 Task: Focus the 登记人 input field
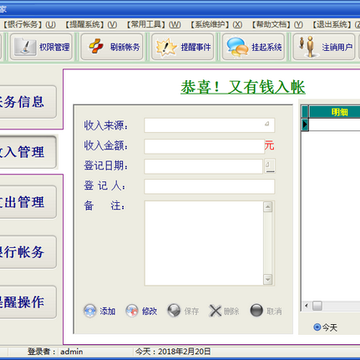[209, 186]
